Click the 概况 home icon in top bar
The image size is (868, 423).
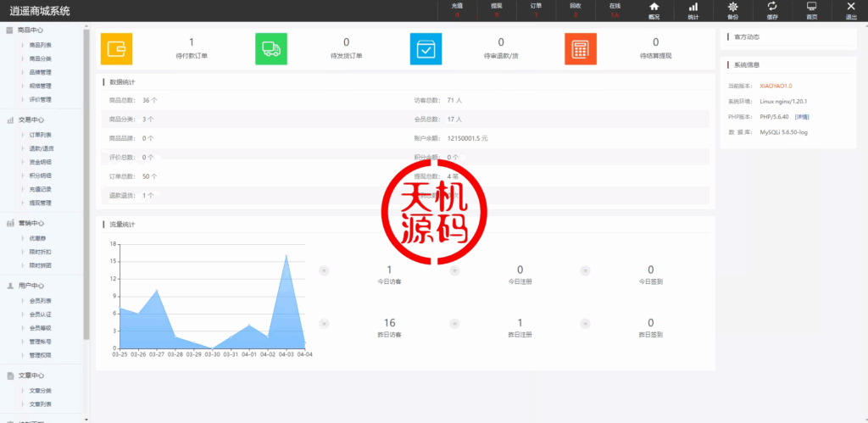654,10
